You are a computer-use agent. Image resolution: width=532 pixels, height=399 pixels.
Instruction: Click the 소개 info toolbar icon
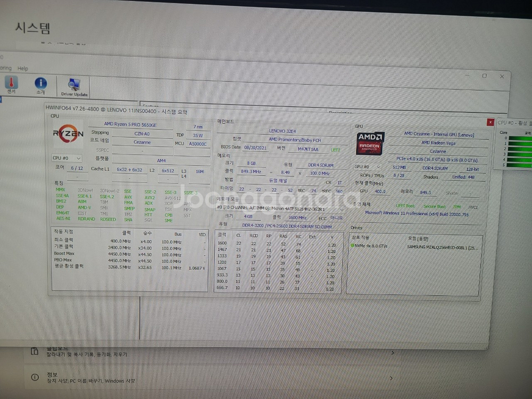40,85
